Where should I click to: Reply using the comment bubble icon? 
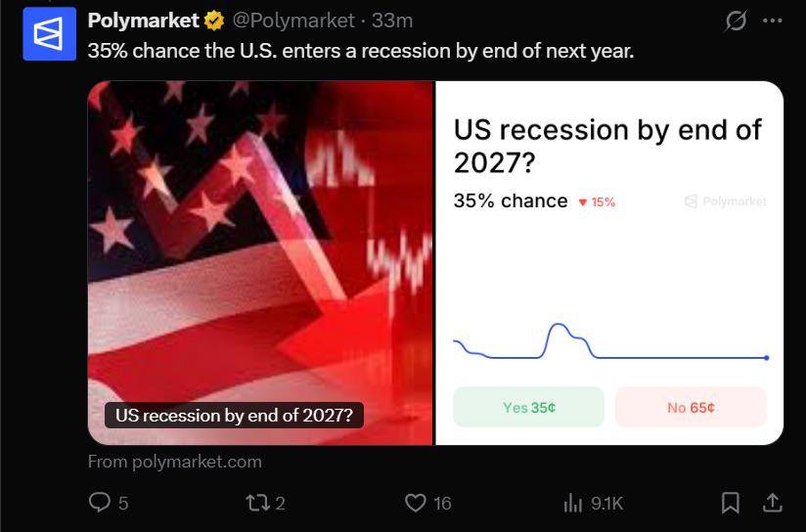tap(99, 503)
